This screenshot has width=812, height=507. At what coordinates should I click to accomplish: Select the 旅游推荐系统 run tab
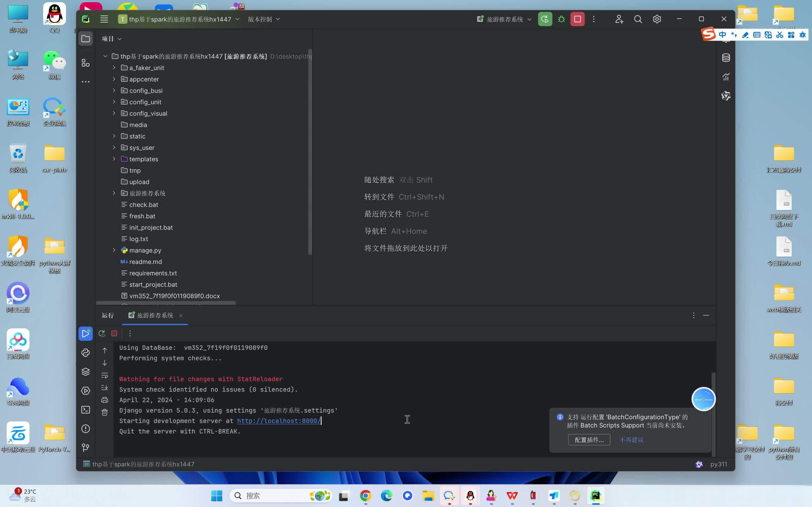pos(154,315)
